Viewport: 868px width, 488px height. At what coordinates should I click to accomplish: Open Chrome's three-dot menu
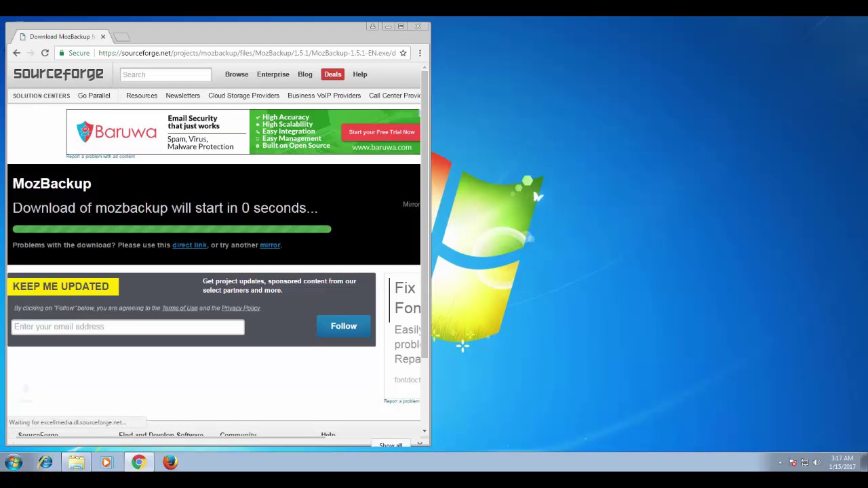pyautogui.click(x=420, y=53)
